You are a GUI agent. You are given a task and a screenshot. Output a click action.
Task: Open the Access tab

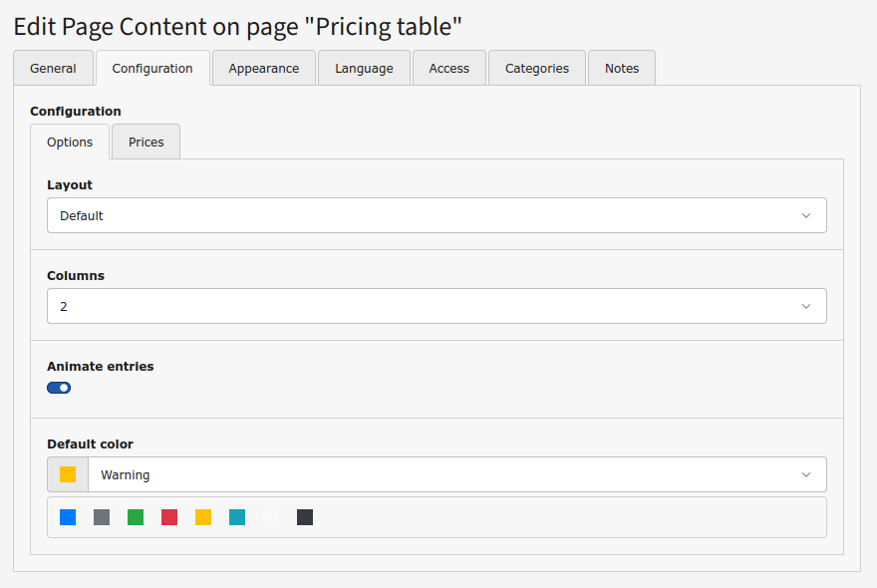(448, 68)
